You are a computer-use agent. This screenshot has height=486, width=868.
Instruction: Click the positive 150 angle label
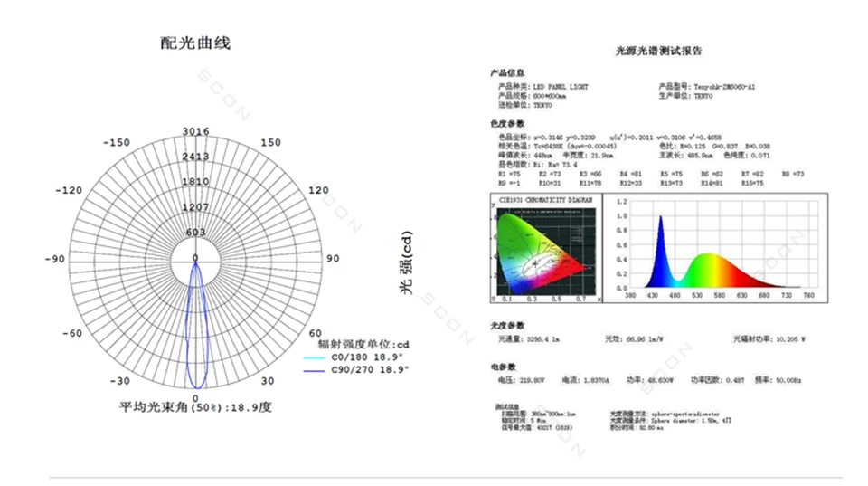[x=270, y=142]
